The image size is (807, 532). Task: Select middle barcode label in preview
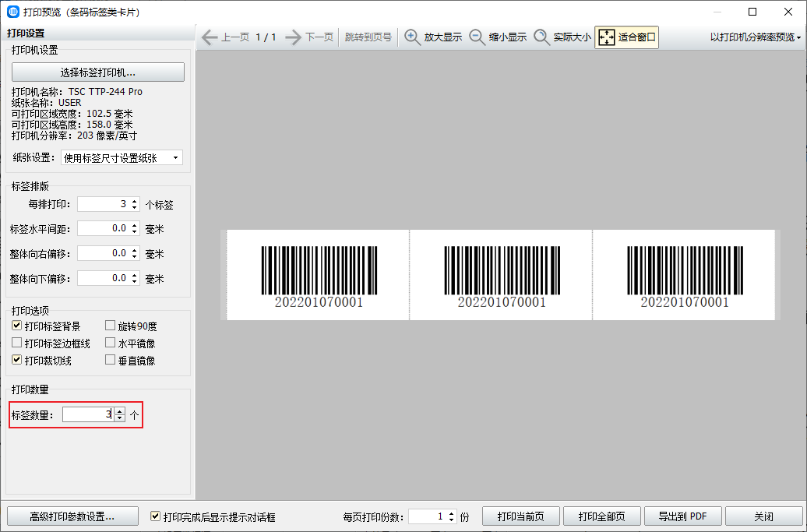pos(502,275)
